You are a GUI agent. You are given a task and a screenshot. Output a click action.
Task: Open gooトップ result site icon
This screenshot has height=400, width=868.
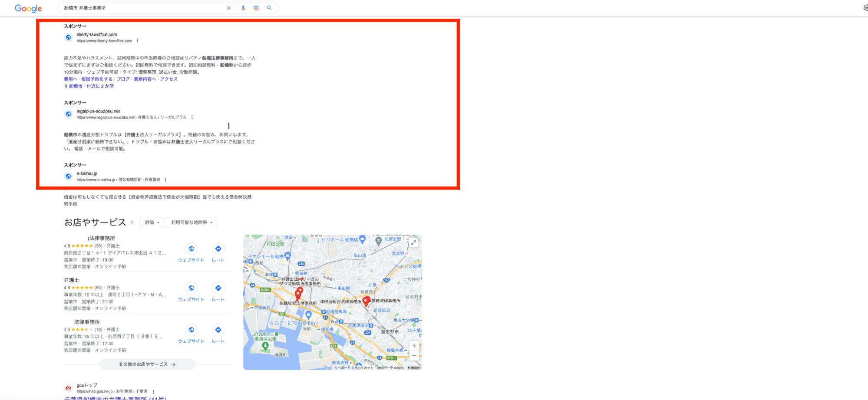69,388
